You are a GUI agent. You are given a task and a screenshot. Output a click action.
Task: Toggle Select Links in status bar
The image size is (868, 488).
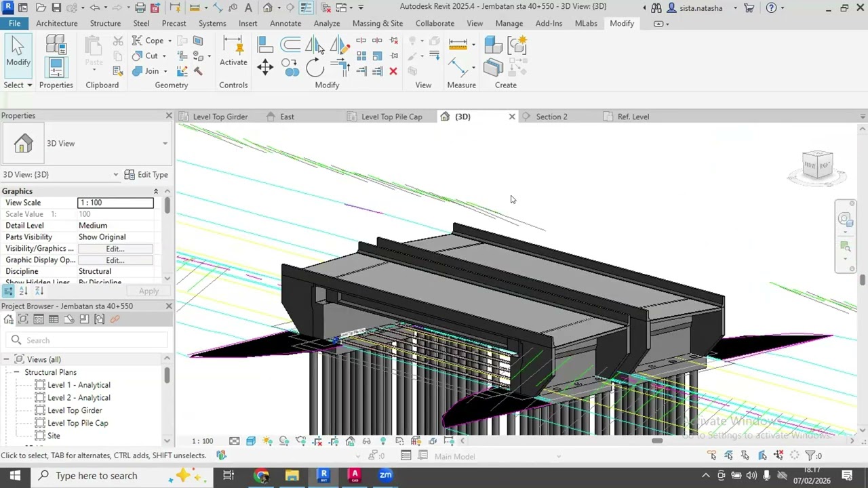coord(712,455)
